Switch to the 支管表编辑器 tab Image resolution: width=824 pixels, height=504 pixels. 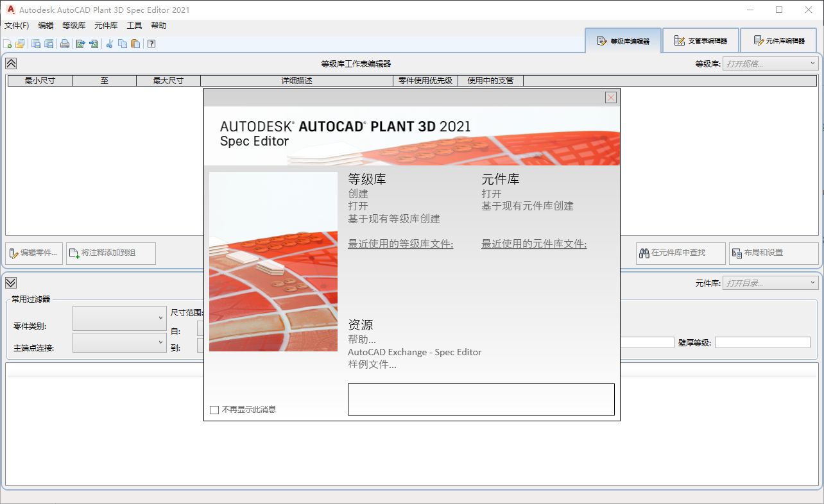click(x=700, y=40)
